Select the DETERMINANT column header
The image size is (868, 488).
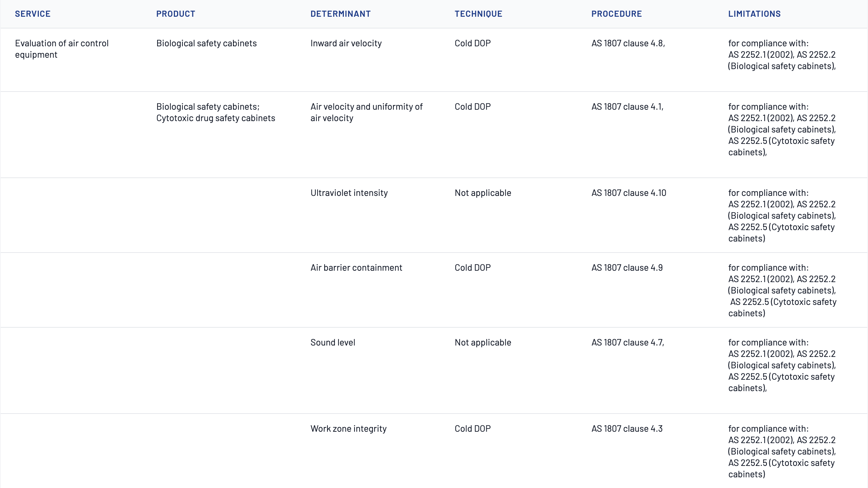(340, 14)
